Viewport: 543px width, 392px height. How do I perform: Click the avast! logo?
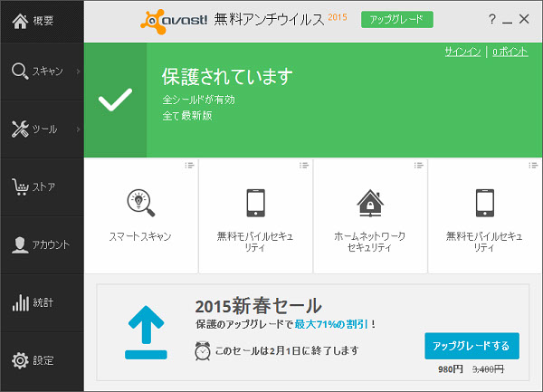174,22
